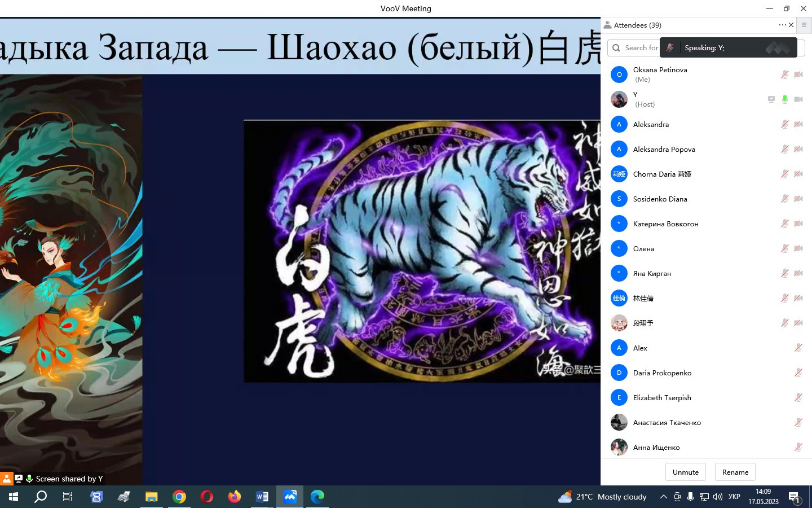This screenshot has width=812, height=508.
Task: Click Sosidenko Diana's muted microphone icon
Action: [x=784, y=199]
